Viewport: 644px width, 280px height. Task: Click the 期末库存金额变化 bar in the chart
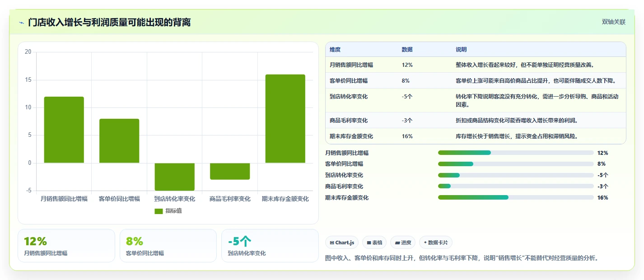click(x=285, y=119)
